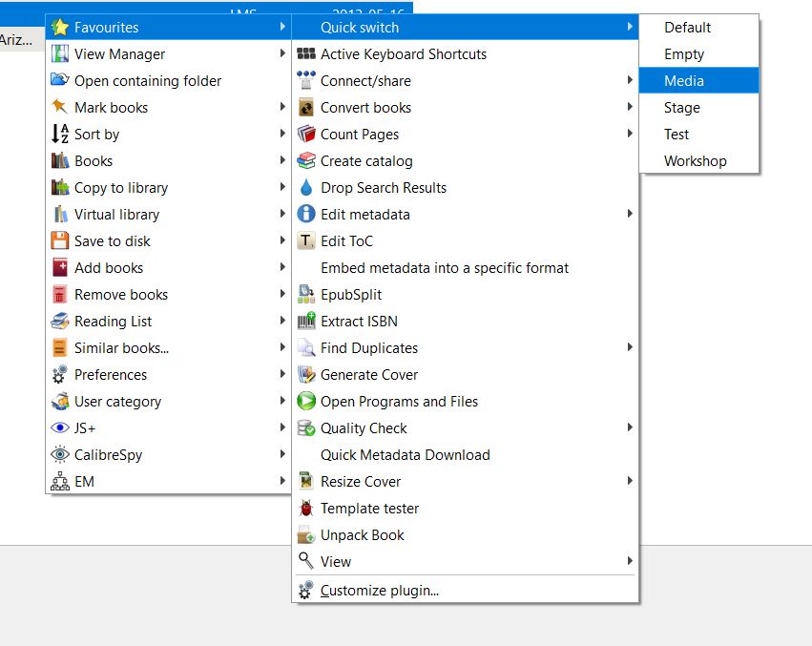Click the Generate Cover icon

(x=306, y=375)
